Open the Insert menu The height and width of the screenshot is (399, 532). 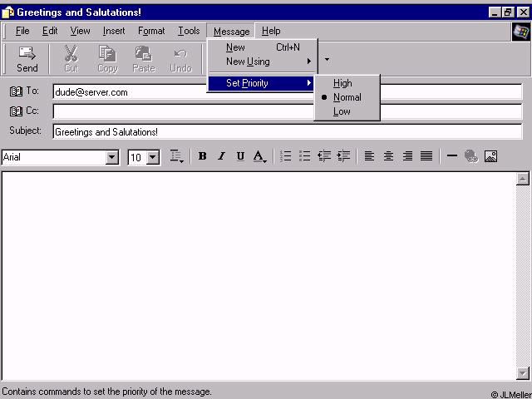114,31
